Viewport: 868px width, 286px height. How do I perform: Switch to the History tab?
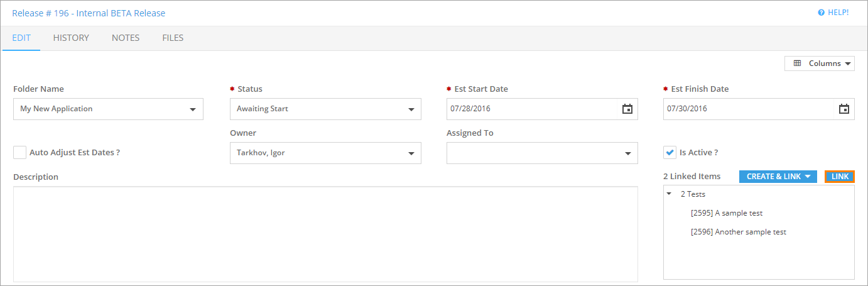[x=71, y=38]
